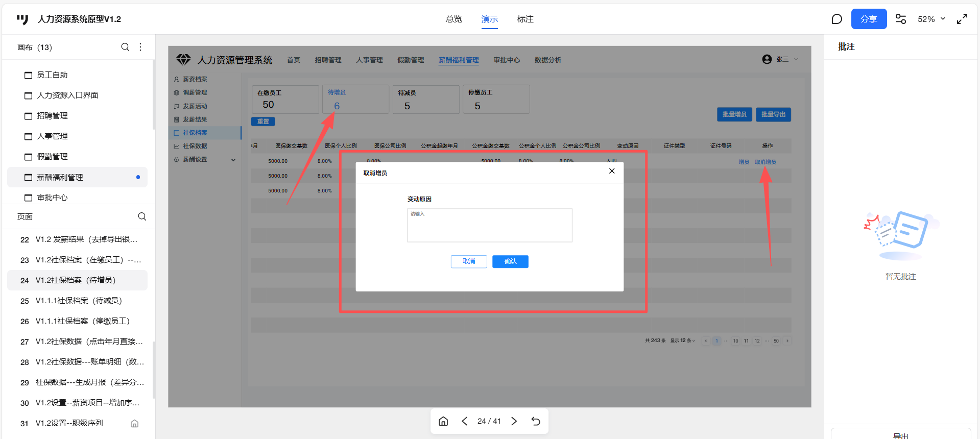
Task: Click the comment bubble icon
Action: coord(836,19)
